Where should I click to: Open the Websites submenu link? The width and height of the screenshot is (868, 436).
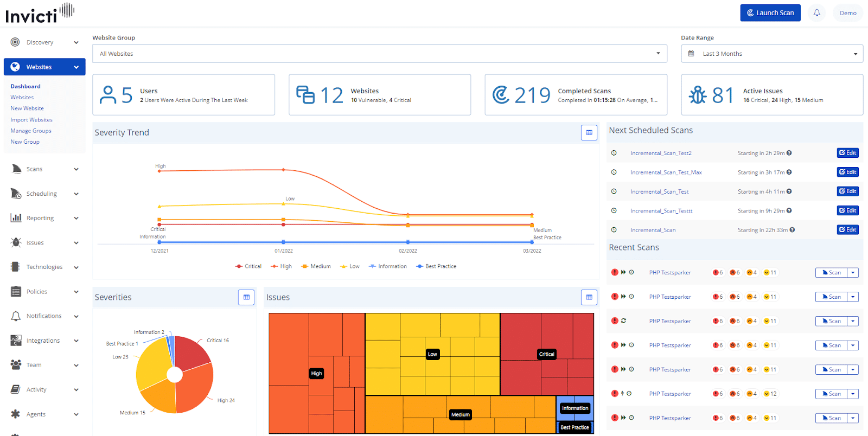(22, 98)
